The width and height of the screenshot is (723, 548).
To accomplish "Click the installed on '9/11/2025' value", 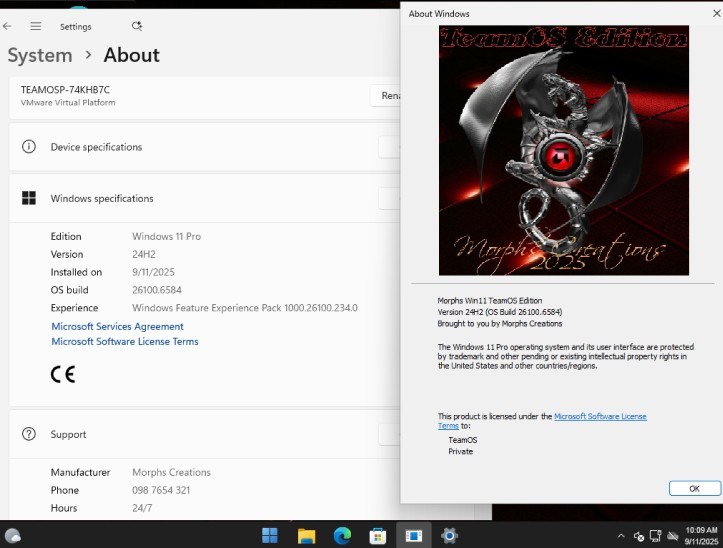I will [x=154, y=272].
